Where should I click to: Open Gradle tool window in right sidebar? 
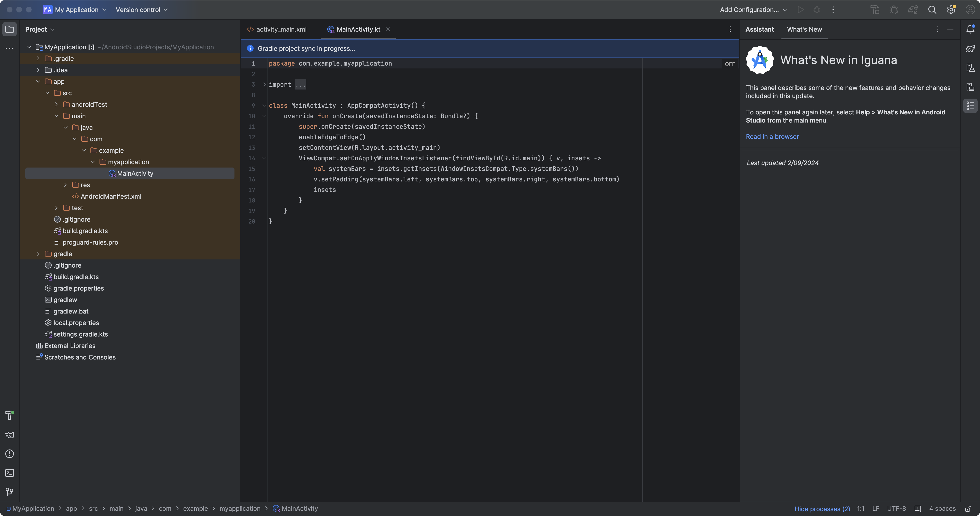(970, 49)
